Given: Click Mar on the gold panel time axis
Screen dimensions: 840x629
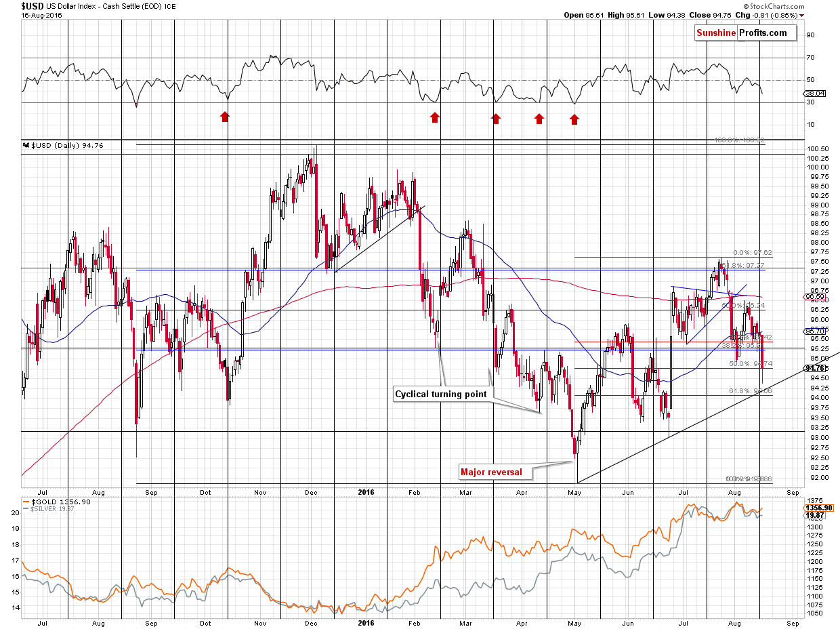Looking at the screenshot, I should point(466,624).
